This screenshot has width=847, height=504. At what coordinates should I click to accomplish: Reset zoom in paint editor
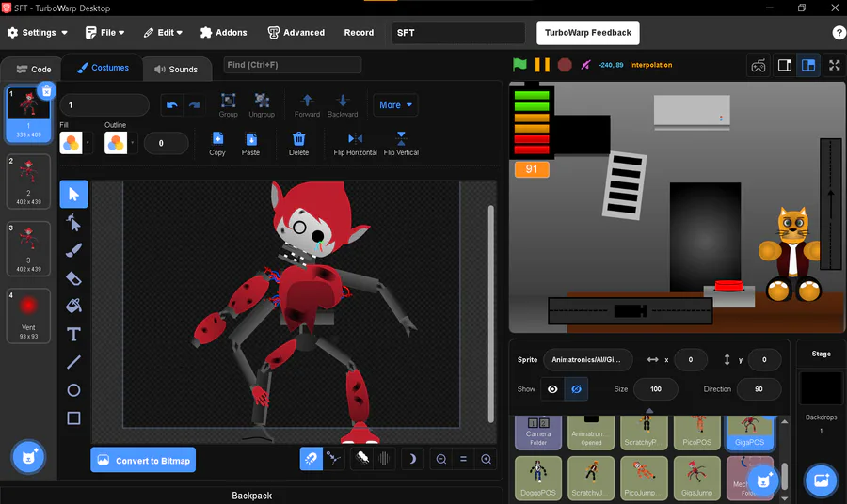[463, 459]
